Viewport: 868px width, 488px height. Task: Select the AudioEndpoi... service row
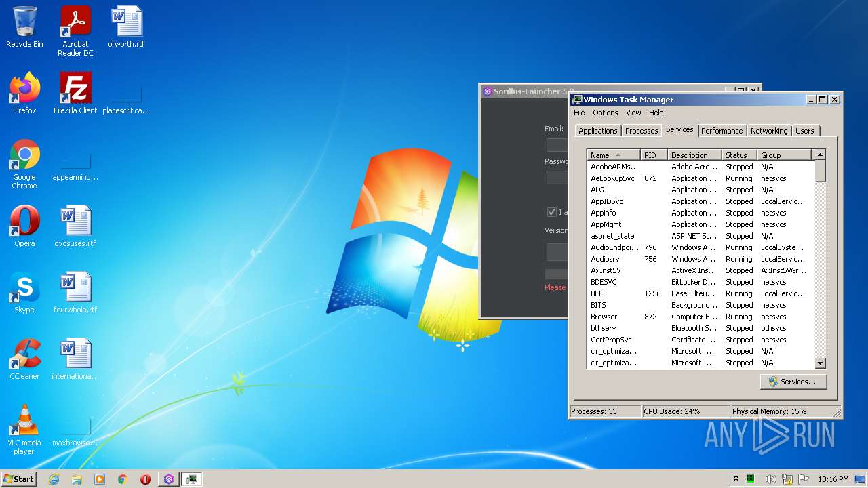pyautogui.click(x=701, y=247)
